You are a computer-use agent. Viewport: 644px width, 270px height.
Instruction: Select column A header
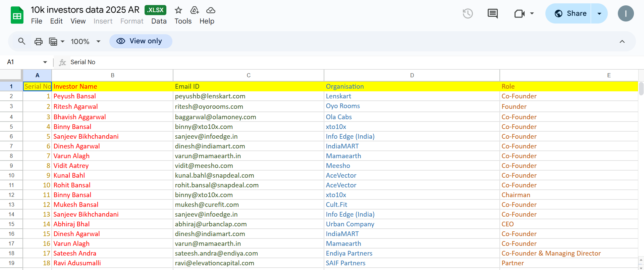[x=37, y=75]
